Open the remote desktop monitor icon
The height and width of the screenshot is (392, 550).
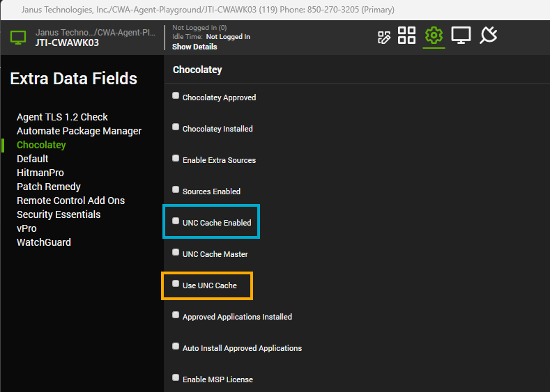[x=461, y=36]
